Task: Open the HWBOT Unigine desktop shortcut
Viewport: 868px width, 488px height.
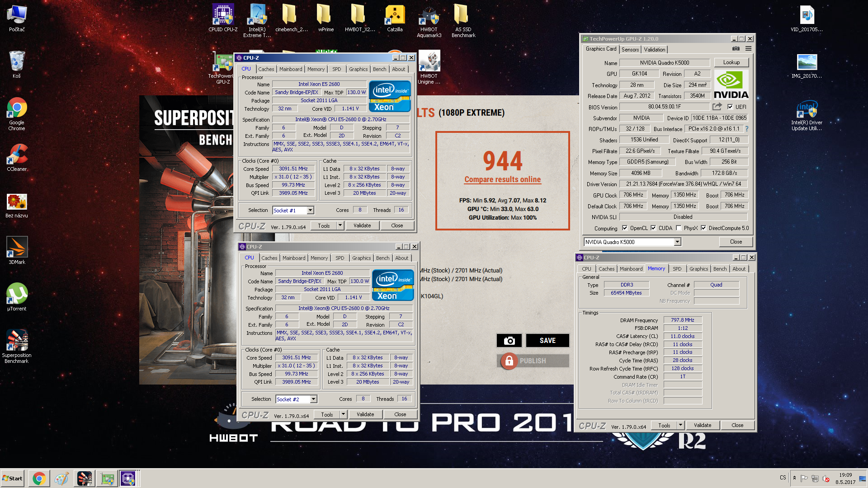Action: pyautogui.click(x=429, y=67)
